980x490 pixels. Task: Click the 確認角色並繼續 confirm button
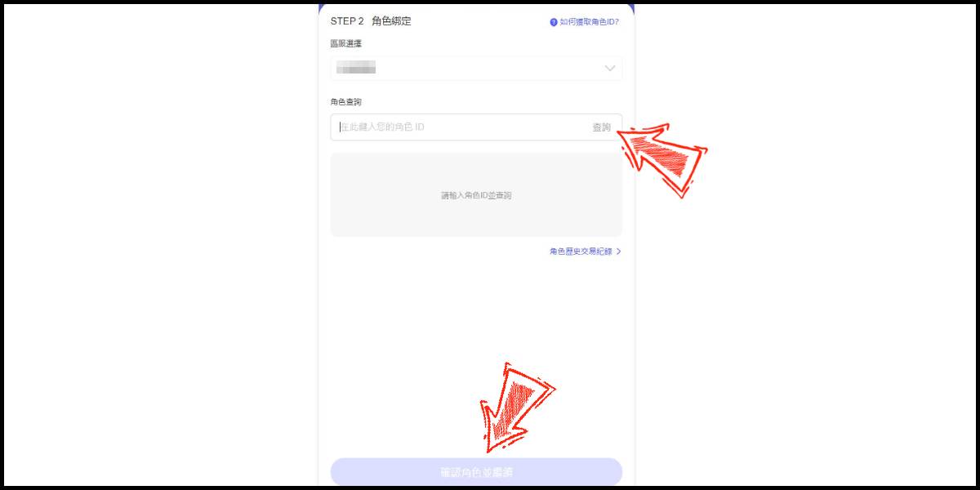click(x=476, y=472)
